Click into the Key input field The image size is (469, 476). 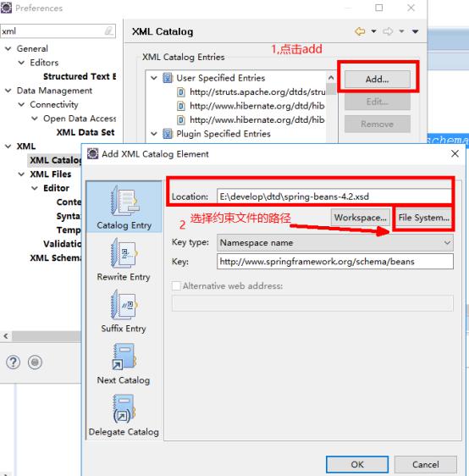[x=335, y=262]
